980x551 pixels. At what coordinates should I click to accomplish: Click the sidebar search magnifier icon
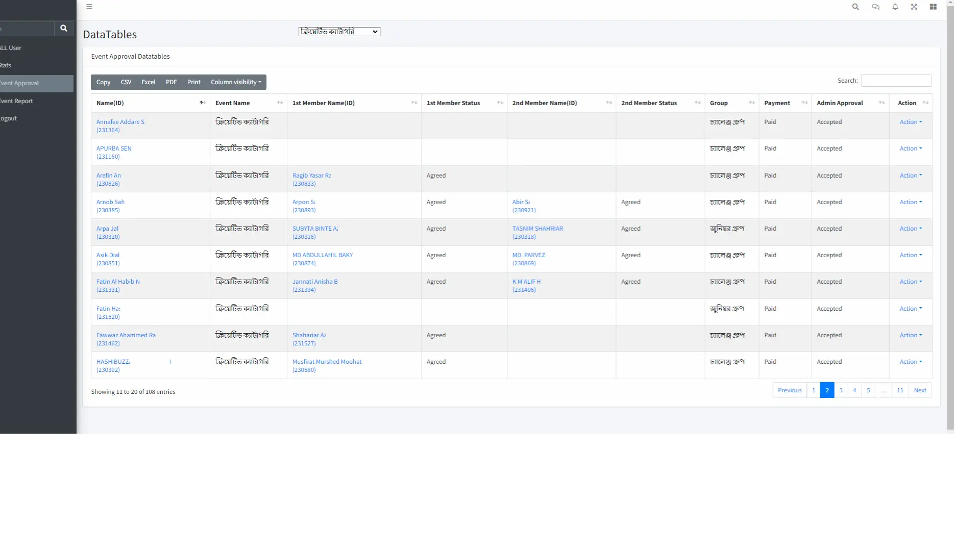tap(63, 29)
